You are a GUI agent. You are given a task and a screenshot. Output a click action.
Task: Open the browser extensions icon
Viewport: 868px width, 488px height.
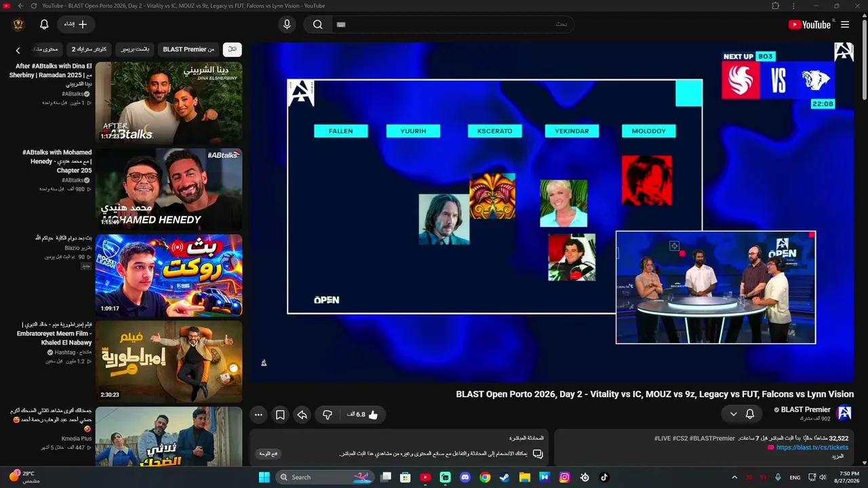[776, 6]
